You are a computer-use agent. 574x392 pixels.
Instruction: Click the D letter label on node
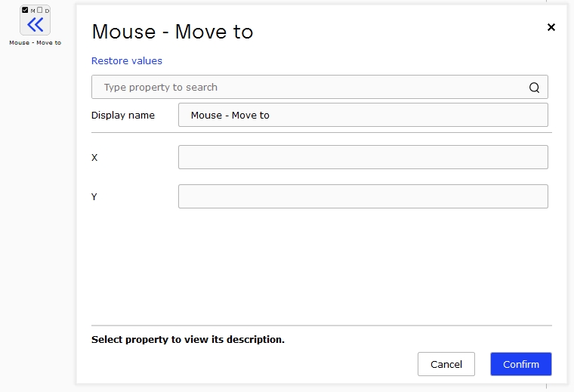click(x=47, y=11)
